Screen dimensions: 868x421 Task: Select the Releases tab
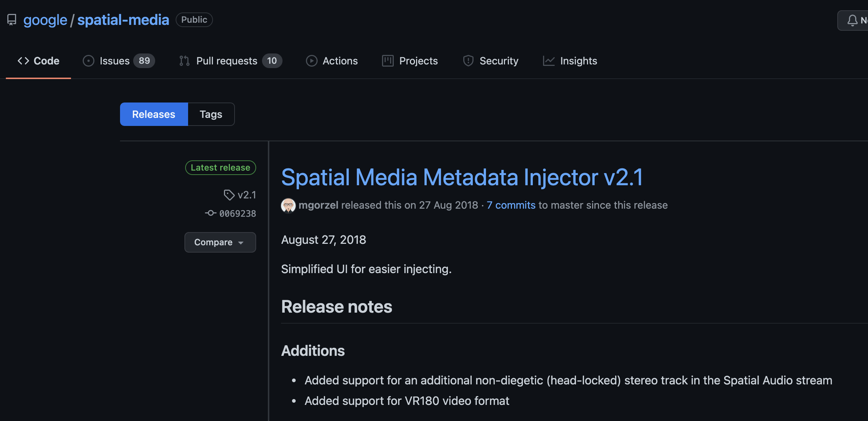[x=154, y=114]
